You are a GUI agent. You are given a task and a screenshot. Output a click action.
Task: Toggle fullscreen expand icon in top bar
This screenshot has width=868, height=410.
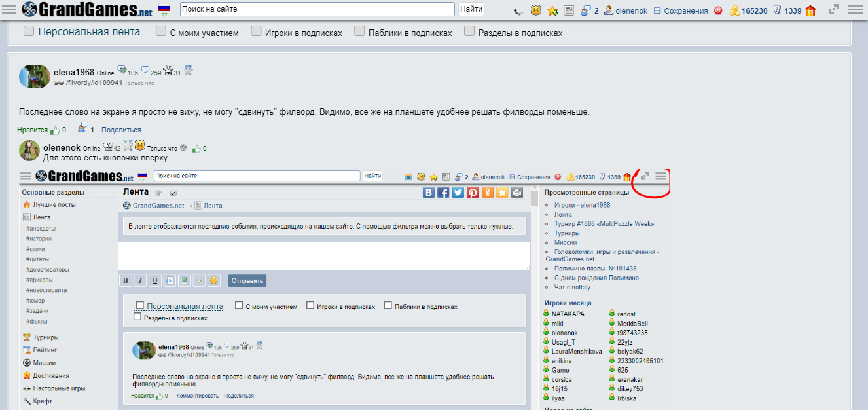[834, 10]
